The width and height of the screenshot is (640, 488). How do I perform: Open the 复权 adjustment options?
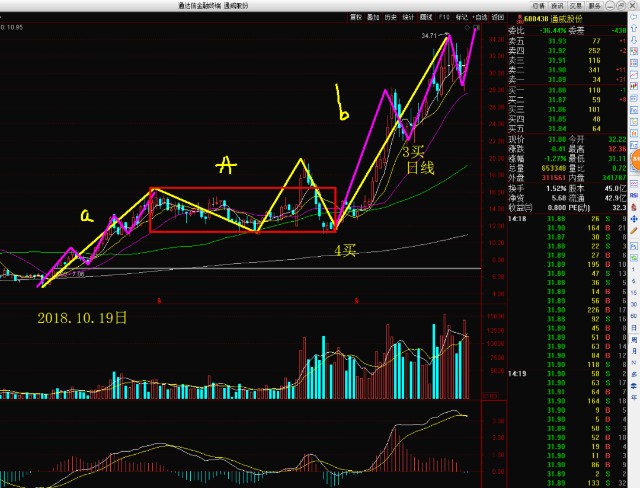pyautogui.click(x=356, y=17)
